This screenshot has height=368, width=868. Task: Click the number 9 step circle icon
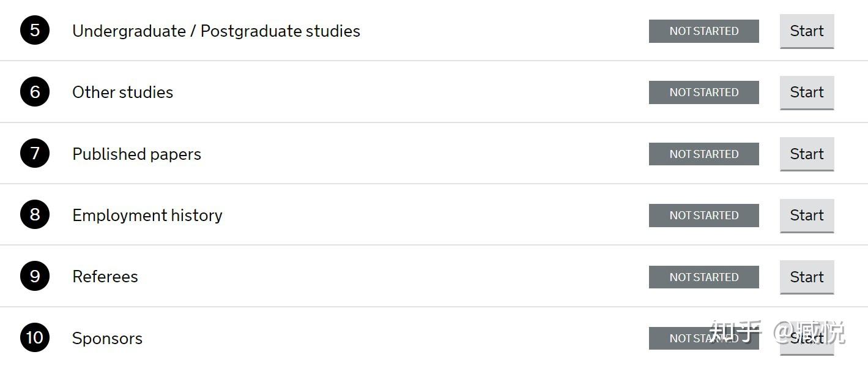[34, 277]
